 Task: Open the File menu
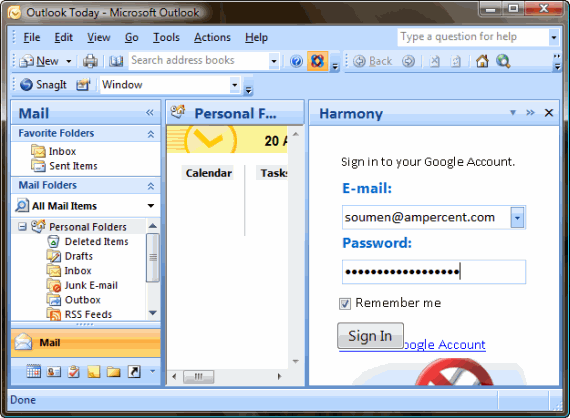(32, 37)
